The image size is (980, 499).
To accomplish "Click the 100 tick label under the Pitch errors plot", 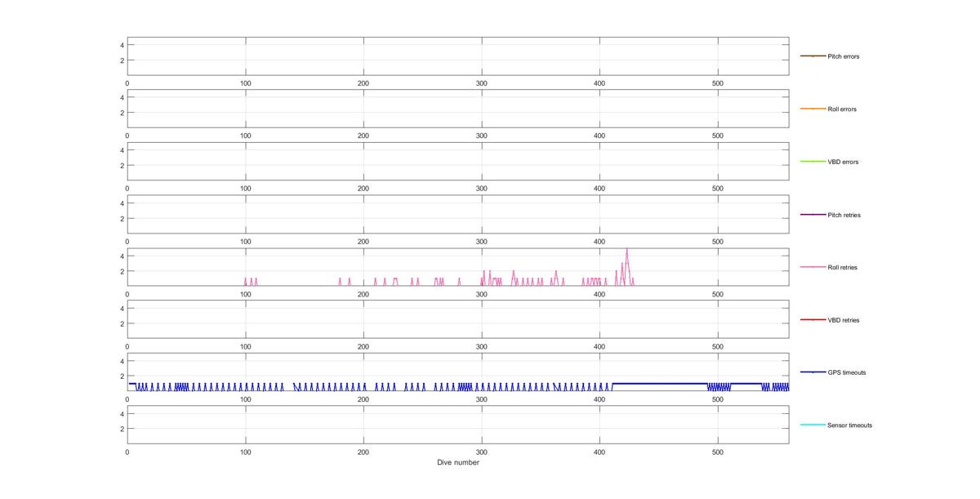I will [245, 83].
